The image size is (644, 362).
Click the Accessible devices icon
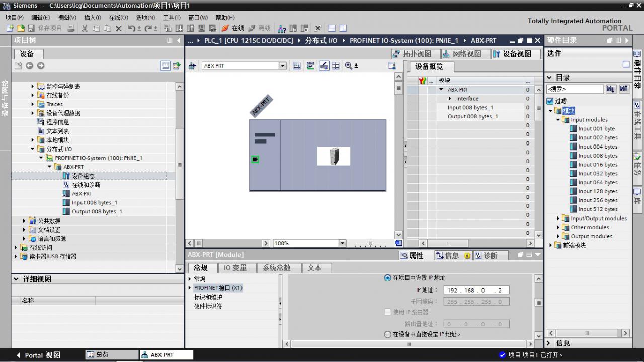(x=281, y=28)
